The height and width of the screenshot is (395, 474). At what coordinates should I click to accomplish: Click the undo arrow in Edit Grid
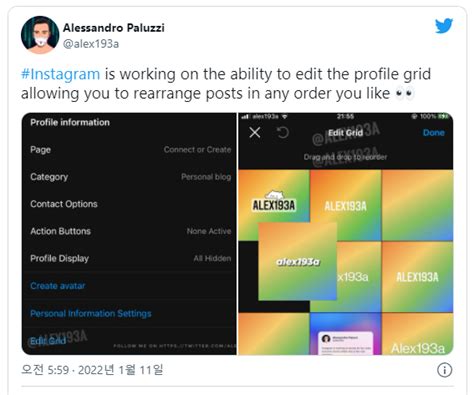point(283,133)
